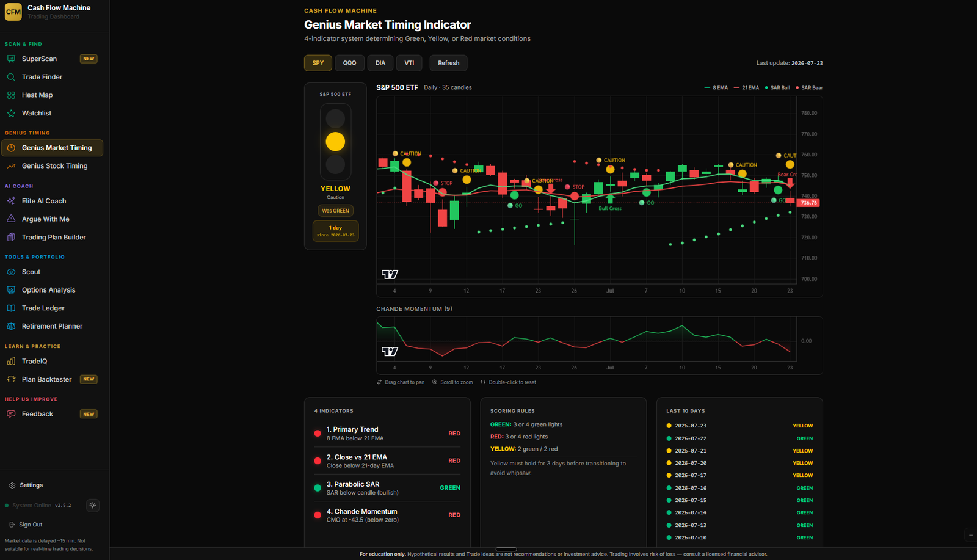Open Genius Stock Timing

[x=52, y=166]
